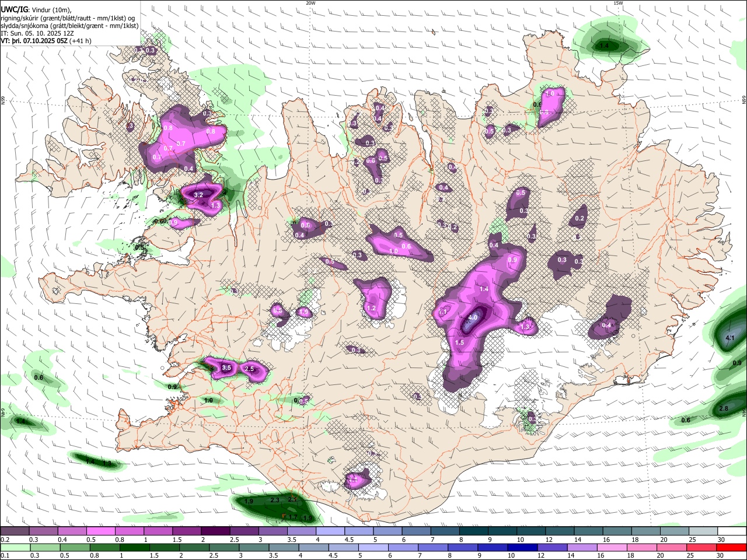Viewport: 747px width, 560px height.
Task: Click the "VT: þri. 07.10.2025 05Z (+41 h)" line
Action: 46,41
